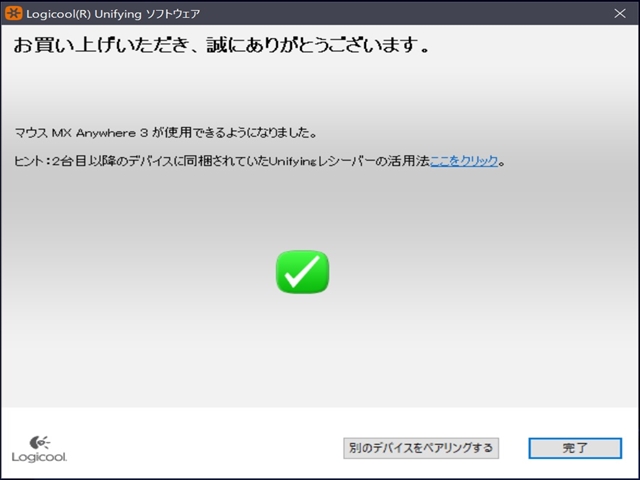
Task: Click the hint text about Unifyingレシーバーの活用法
Action: click(260, 161)
